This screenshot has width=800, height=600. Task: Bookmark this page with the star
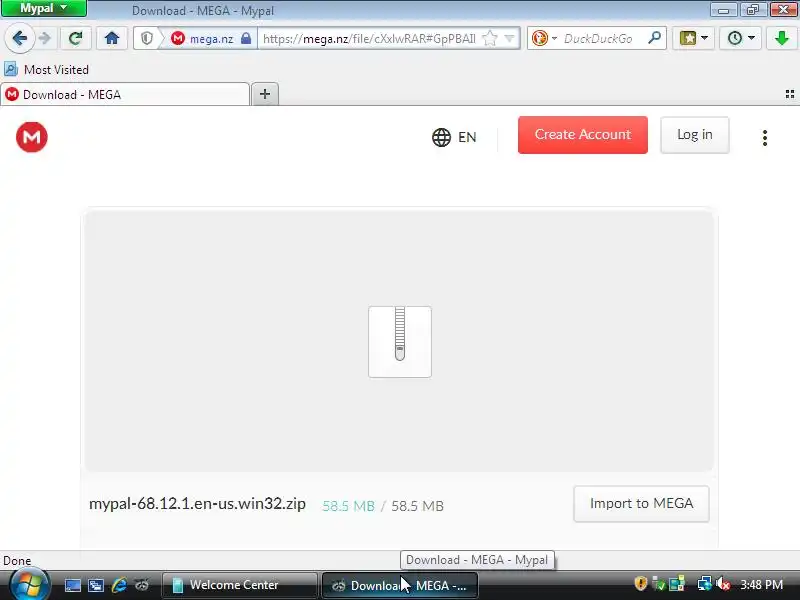coord(490,39)
